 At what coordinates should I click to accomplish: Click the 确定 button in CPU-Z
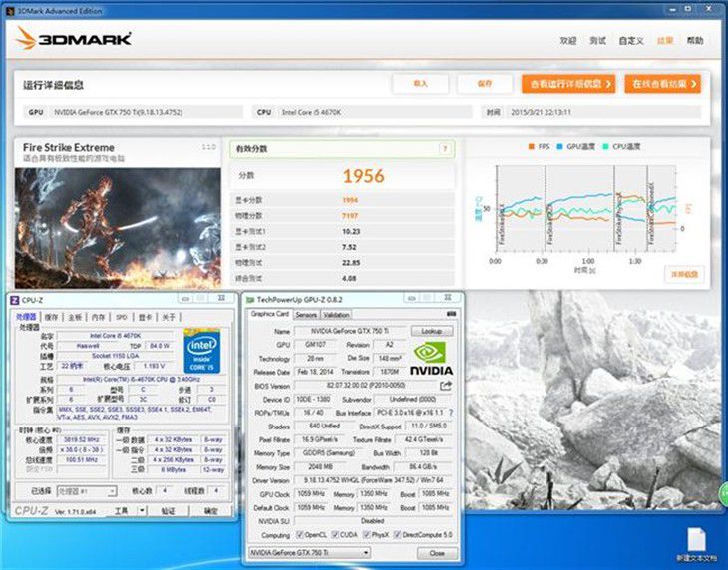pyautogui.click(x=211, y=510)
